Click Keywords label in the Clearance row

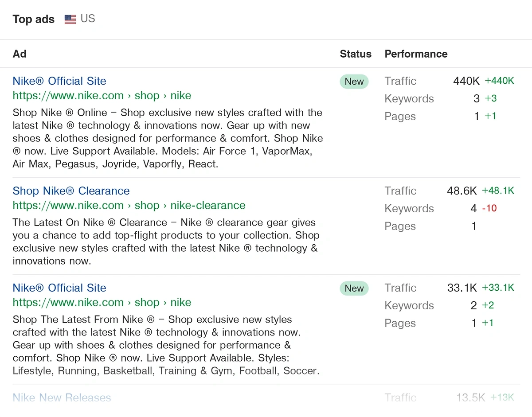(409, 209)
